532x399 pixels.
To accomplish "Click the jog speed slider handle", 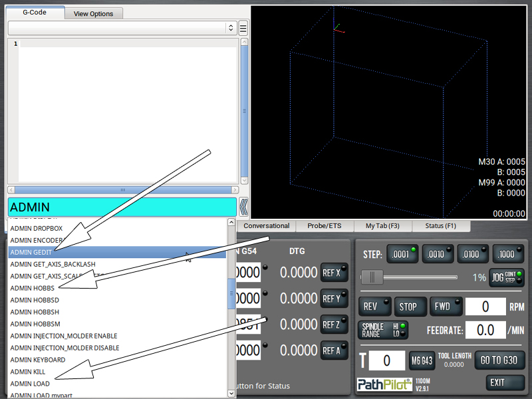I will (x=376, y=277).
